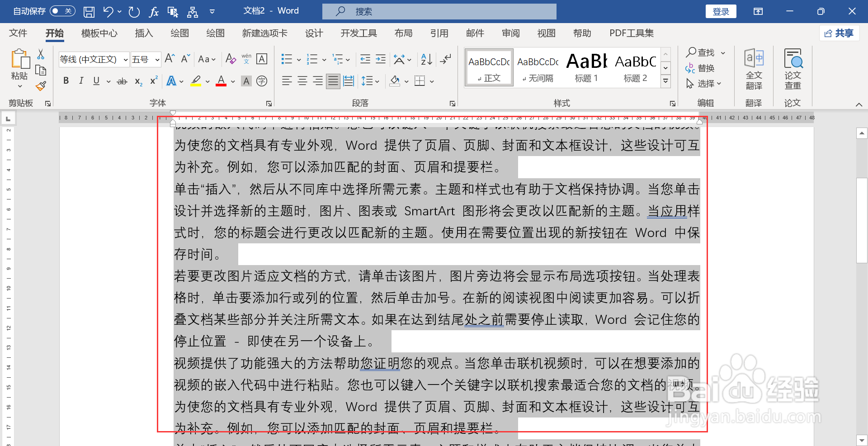Image resolution: width=868 pixels, height=446 pixels.
Task: Switch to the Review (审阅) tab
Action: 510,33
